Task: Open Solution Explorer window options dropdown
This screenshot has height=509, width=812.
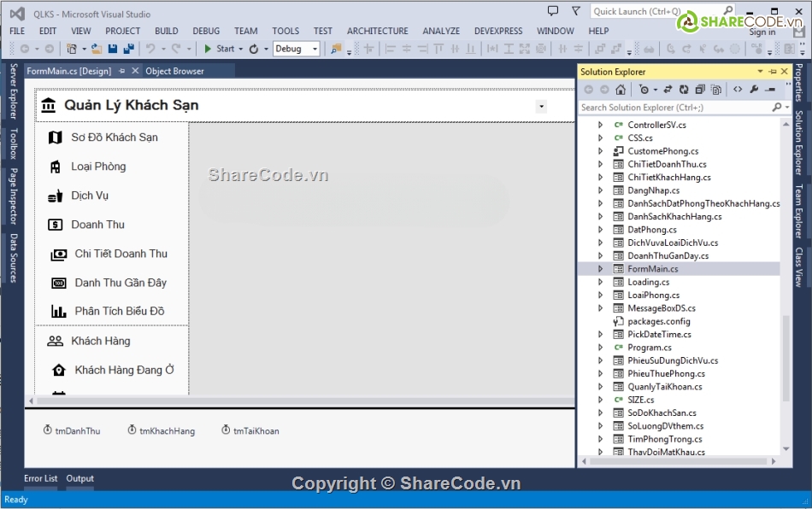Action: pyautogui.click(x=760, y=72)
